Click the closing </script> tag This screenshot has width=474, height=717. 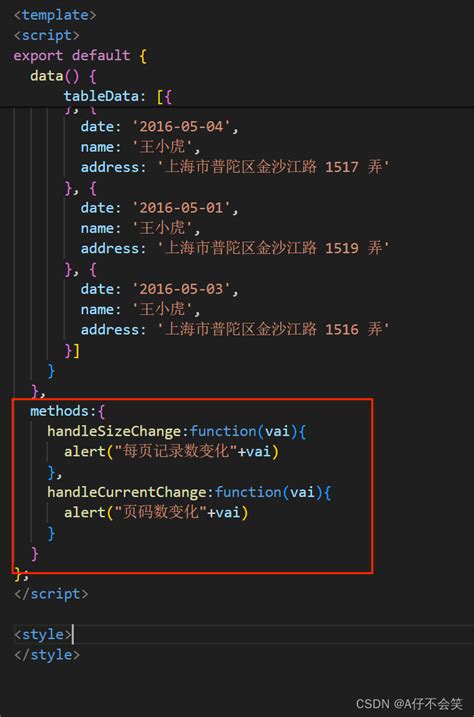(x=51, y=594)
